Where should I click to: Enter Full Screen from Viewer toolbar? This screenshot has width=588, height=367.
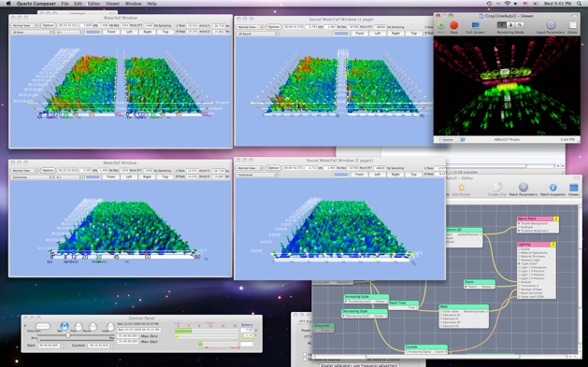click(475, 25)
